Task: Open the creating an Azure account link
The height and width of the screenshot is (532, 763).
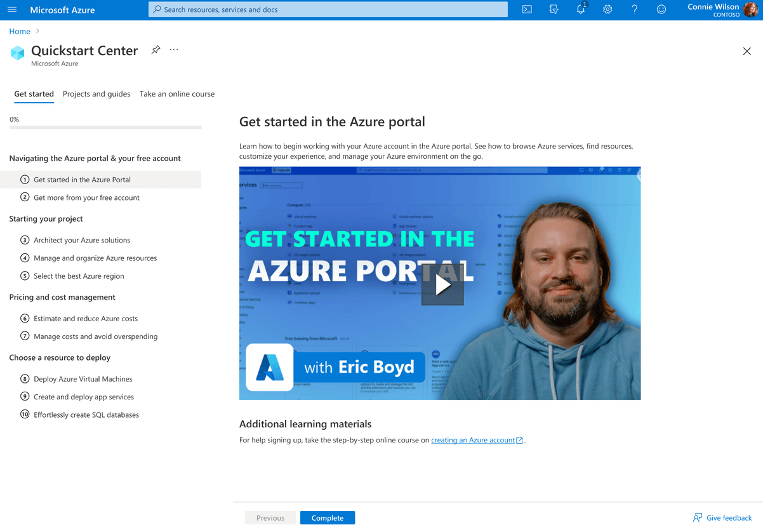Action: 473,440
